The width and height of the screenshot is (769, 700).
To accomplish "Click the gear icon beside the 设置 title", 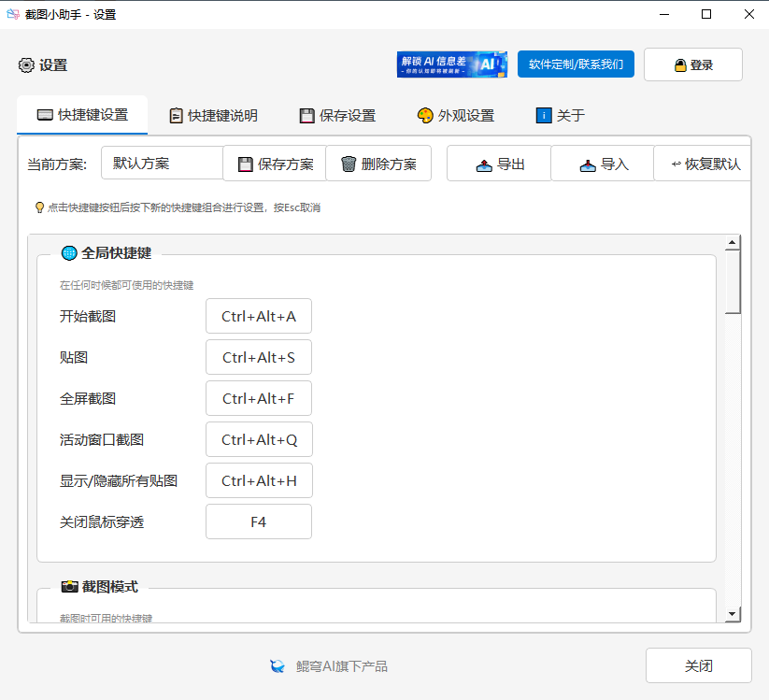I will pos(25,64).
